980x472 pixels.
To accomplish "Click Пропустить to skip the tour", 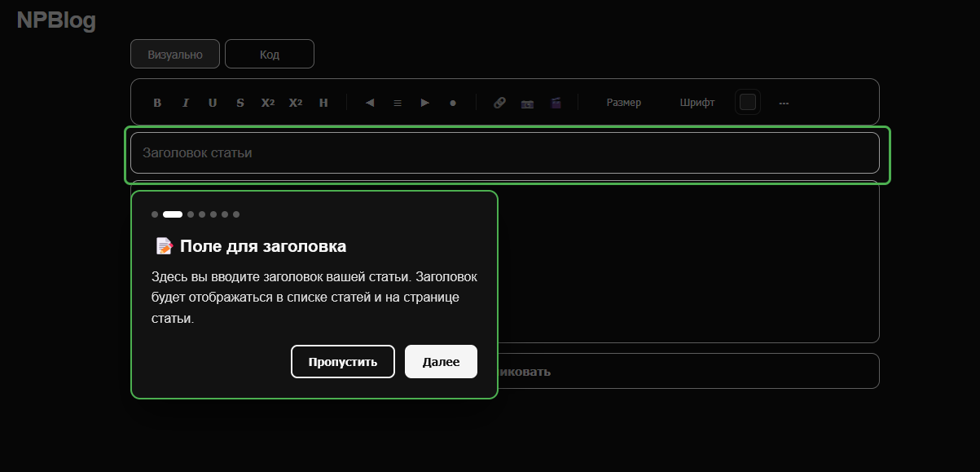I will 343,362.
